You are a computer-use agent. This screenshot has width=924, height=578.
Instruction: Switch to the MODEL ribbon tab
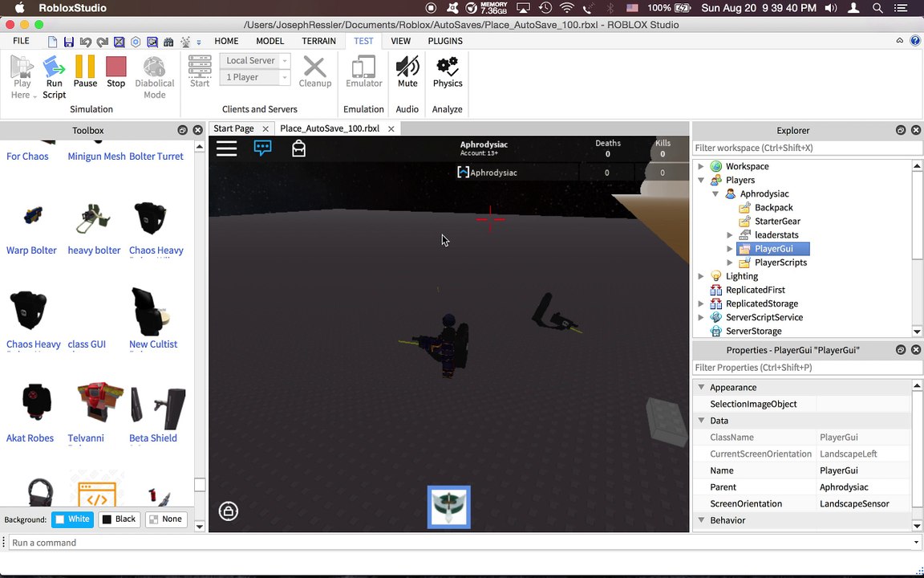coord(269,41)
